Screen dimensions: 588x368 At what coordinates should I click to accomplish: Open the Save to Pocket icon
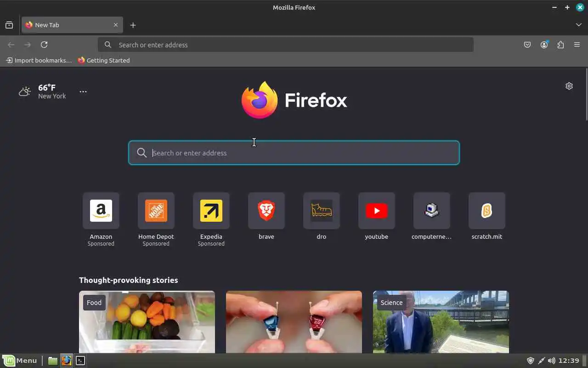[527, 45]
